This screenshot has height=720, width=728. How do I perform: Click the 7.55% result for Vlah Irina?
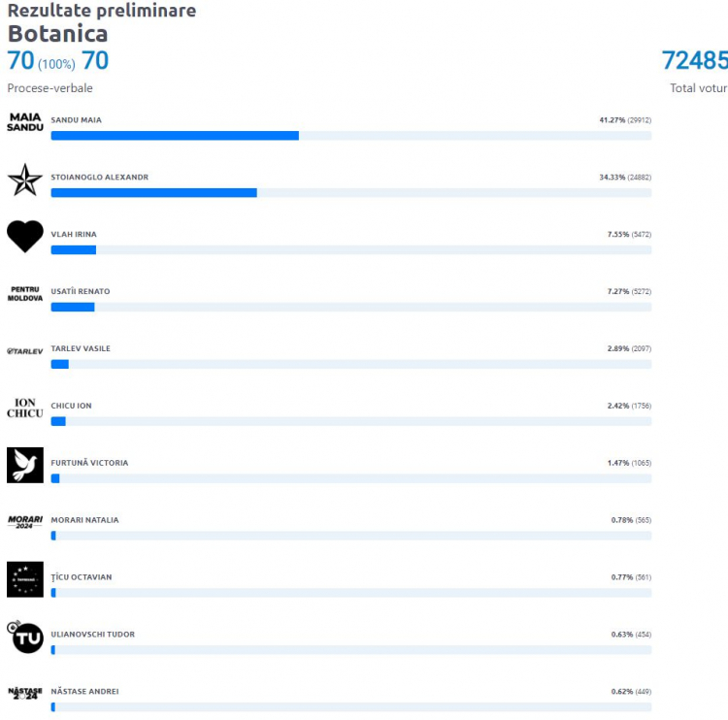[x=618, y=234]
